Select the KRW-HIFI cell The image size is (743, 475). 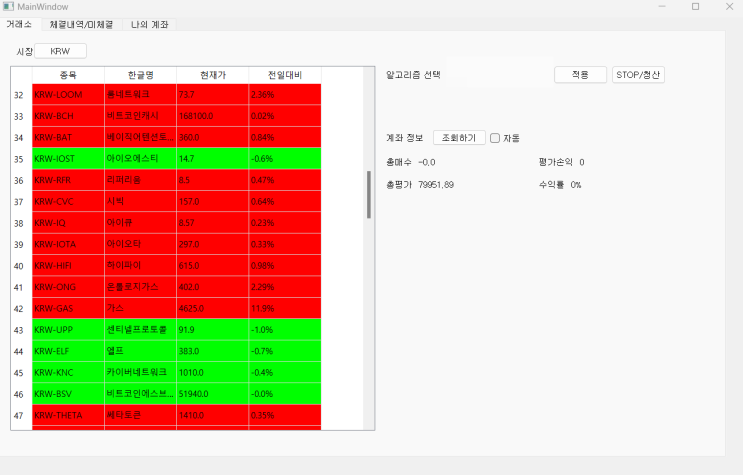(x=68, y=265)
